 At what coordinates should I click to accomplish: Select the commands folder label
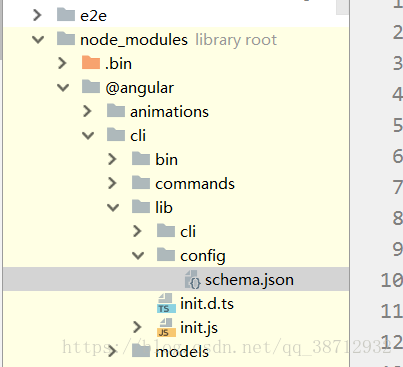tap(195, 184)
